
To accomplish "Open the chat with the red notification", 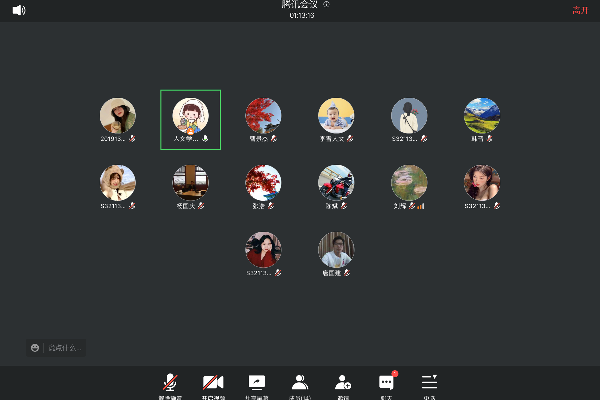I will 386,382.
